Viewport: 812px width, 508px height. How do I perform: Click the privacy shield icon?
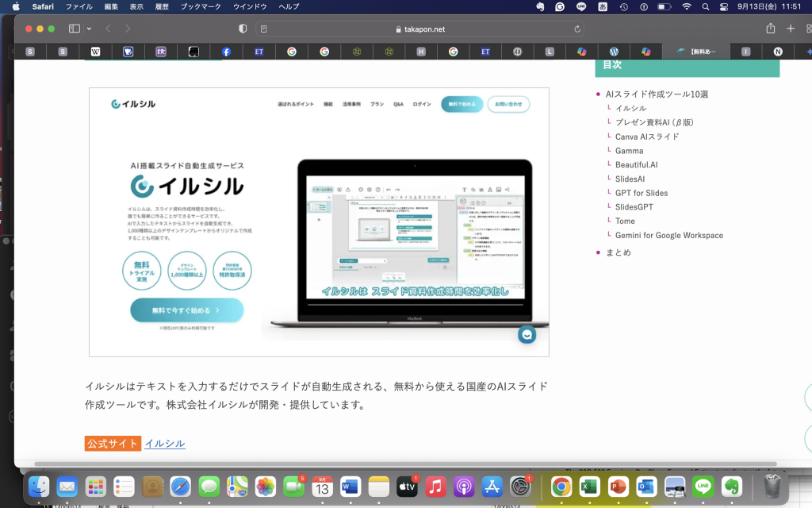click(x=243, y=29)
